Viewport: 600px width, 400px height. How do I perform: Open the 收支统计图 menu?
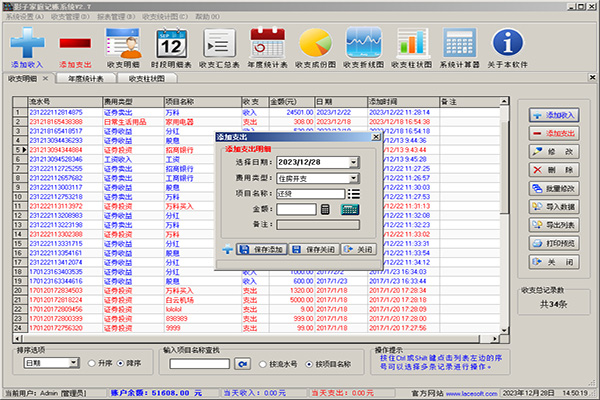[165, 16]
